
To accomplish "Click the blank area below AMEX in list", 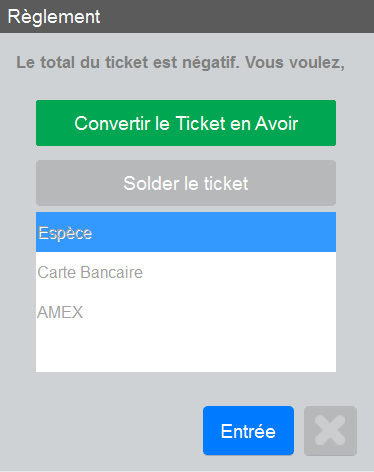I will (x=186, y=352).
